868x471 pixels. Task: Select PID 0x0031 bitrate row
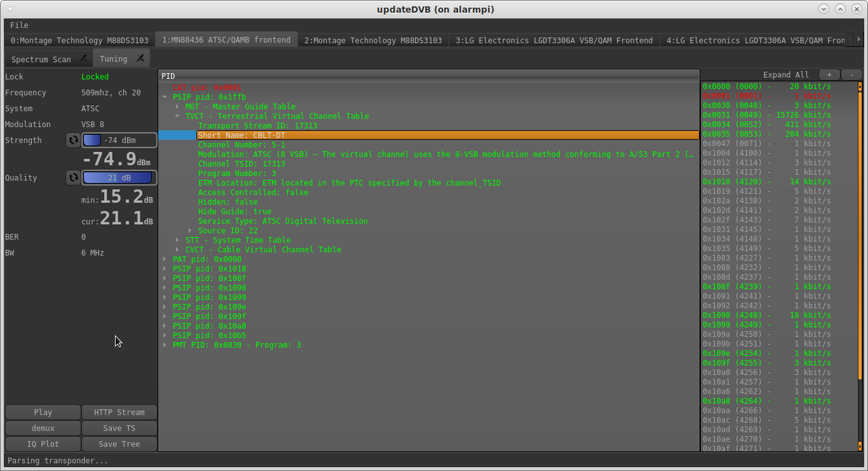point(766,115)
